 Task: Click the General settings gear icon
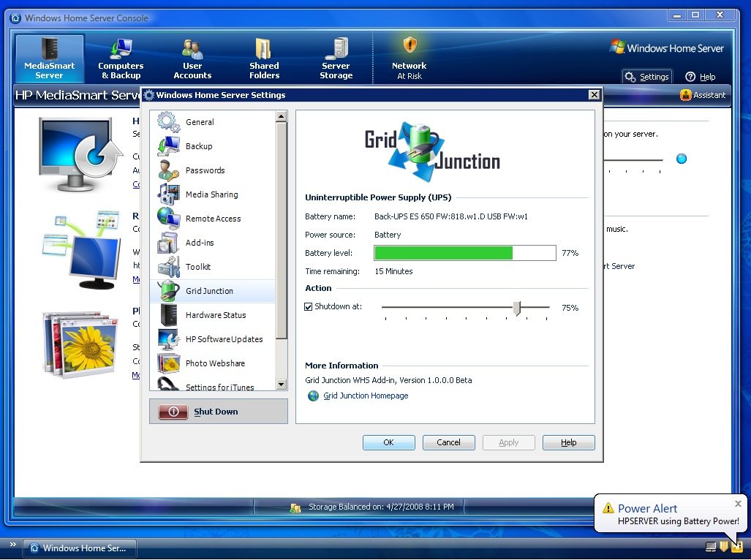click(169, 121)
